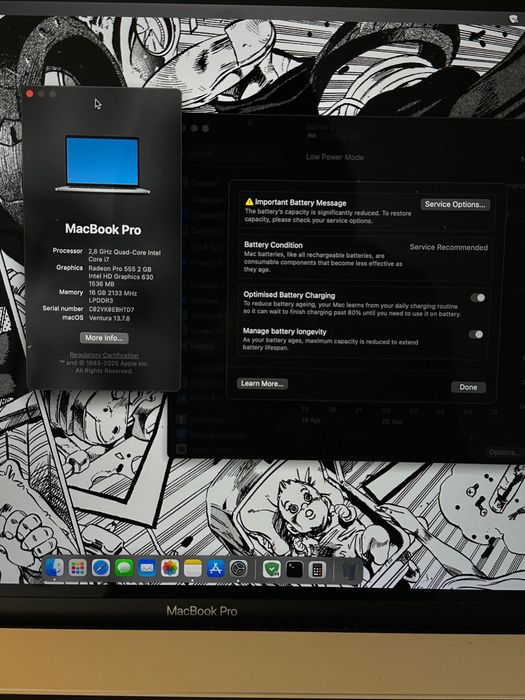Open Launchpad from the Dock
Image resolution: width=525 pixels, height=700 pixels.
(78, 568)
